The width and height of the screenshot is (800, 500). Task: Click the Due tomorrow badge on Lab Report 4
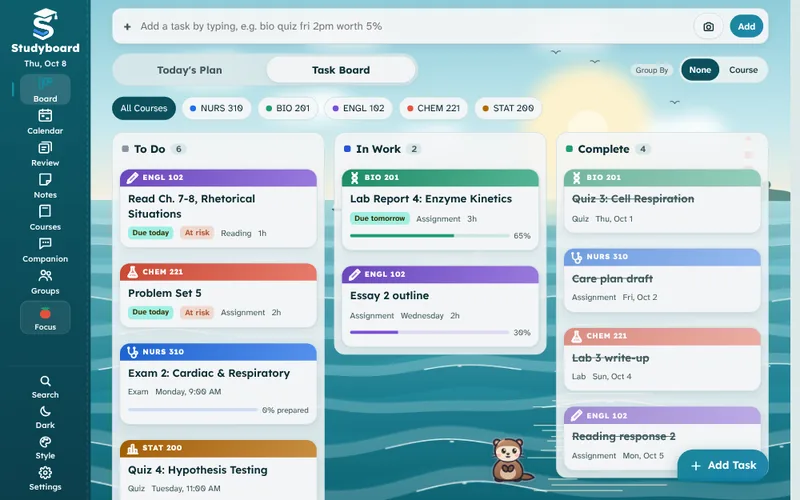[380, 218]
